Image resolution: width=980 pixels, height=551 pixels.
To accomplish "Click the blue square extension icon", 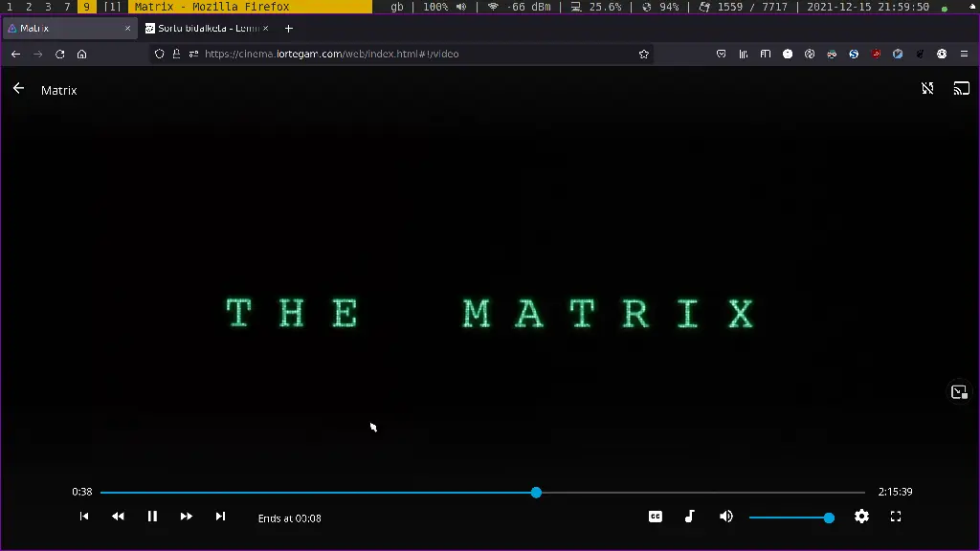I will (x=898, y=55).
